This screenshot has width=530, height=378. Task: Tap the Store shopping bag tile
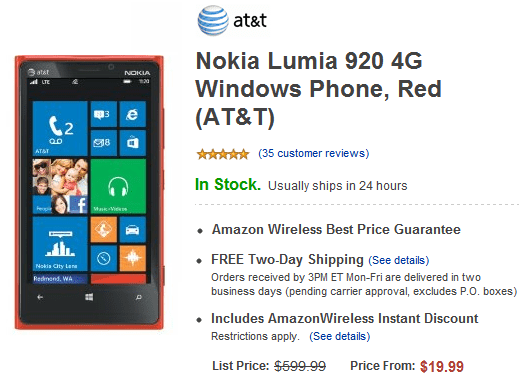point(132,143)
